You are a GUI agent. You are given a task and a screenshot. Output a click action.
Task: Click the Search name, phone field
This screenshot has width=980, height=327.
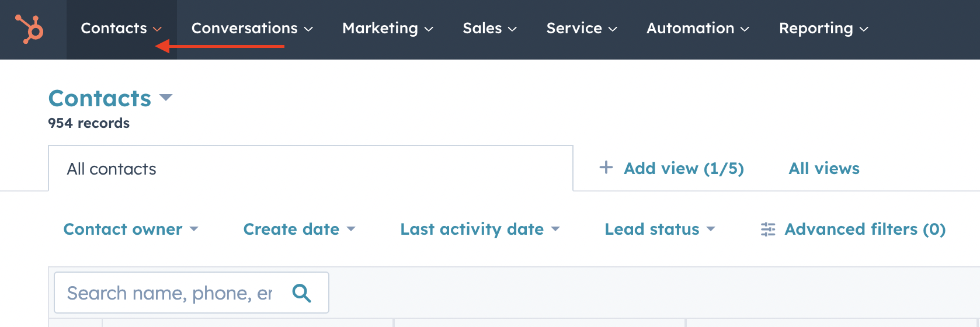[169, 293]
